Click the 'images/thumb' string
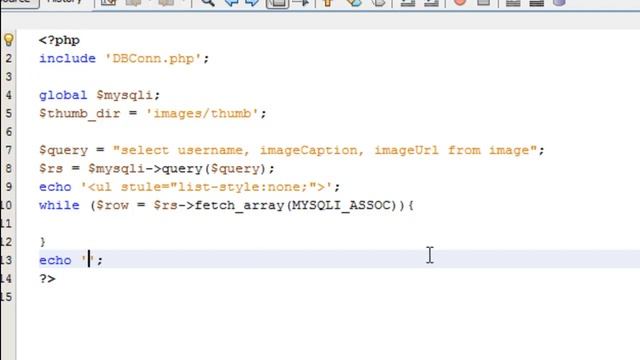 (x=202, y=113)
